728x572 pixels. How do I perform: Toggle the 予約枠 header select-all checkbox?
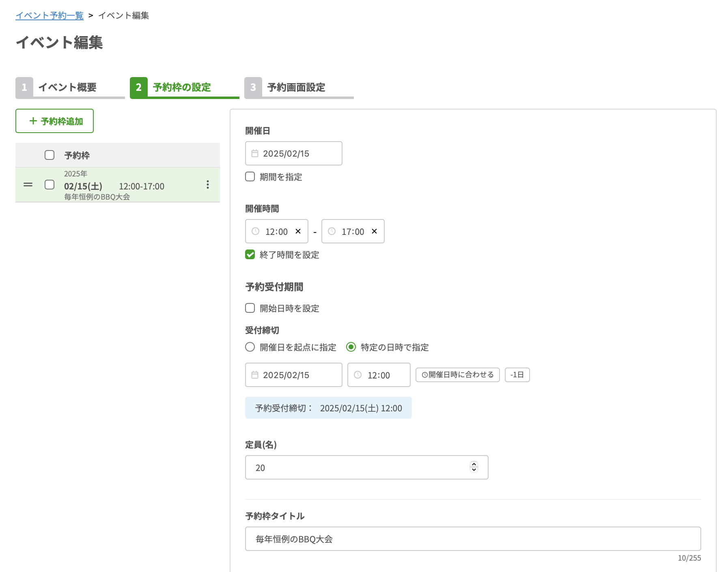(x=50, y=155)
